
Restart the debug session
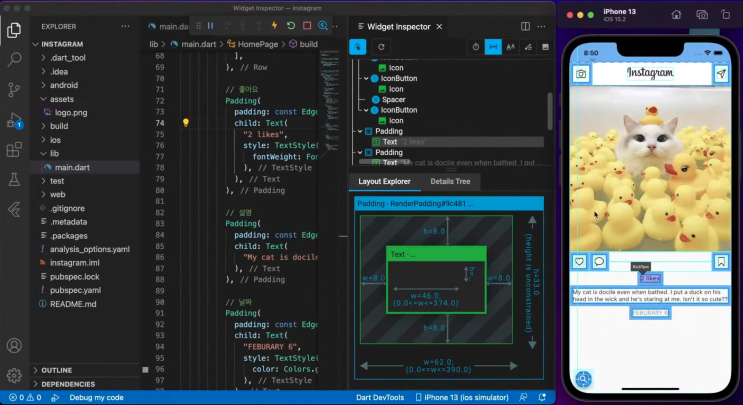click(291, 26)
